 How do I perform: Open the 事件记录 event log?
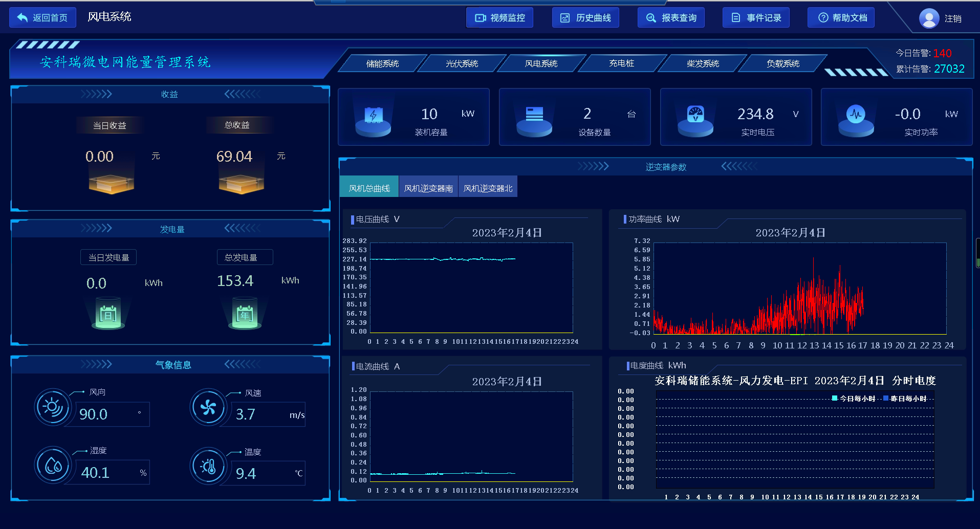click(755, 17)
